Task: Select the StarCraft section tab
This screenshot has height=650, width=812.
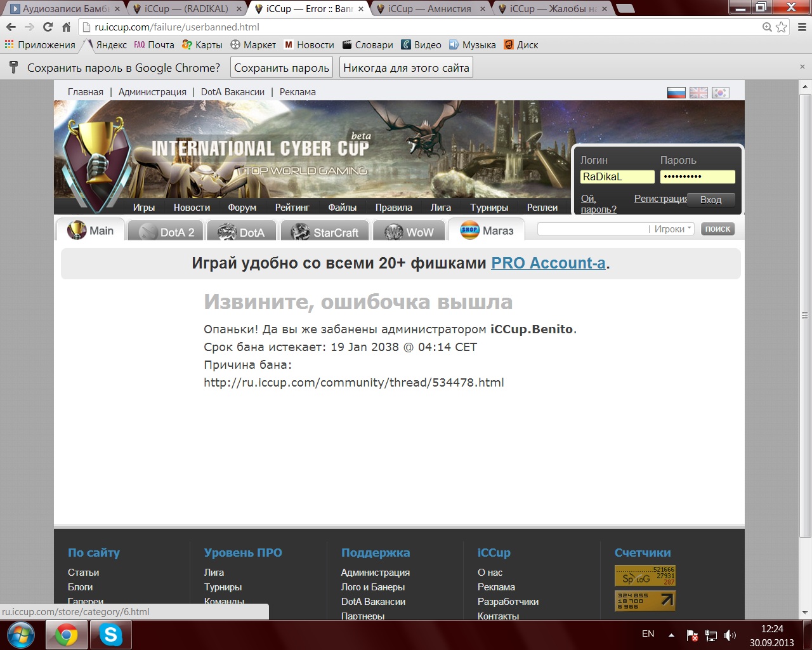Action: point(324,232)
